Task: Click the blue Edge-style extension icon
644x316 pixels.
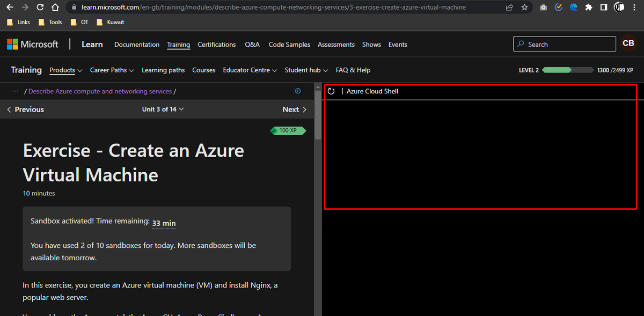Action: (574, 8)
